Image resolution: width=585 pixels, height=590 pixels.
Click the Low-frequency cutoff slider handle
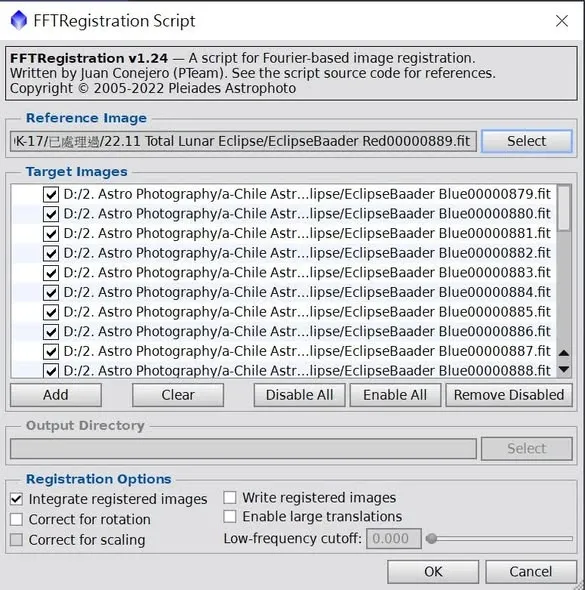[432, 538]
